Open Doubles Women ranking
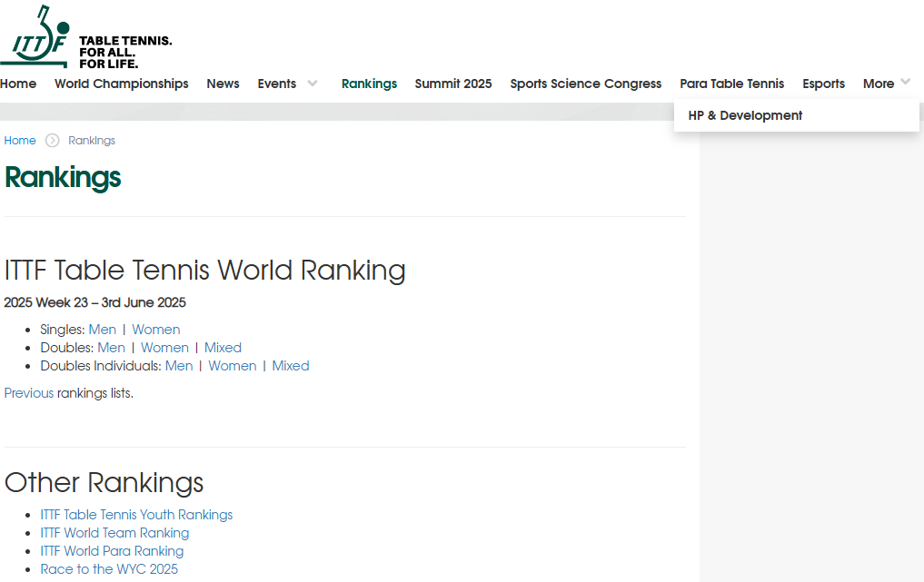Screen dimensions: 924x582 click(x=165, y=348)
